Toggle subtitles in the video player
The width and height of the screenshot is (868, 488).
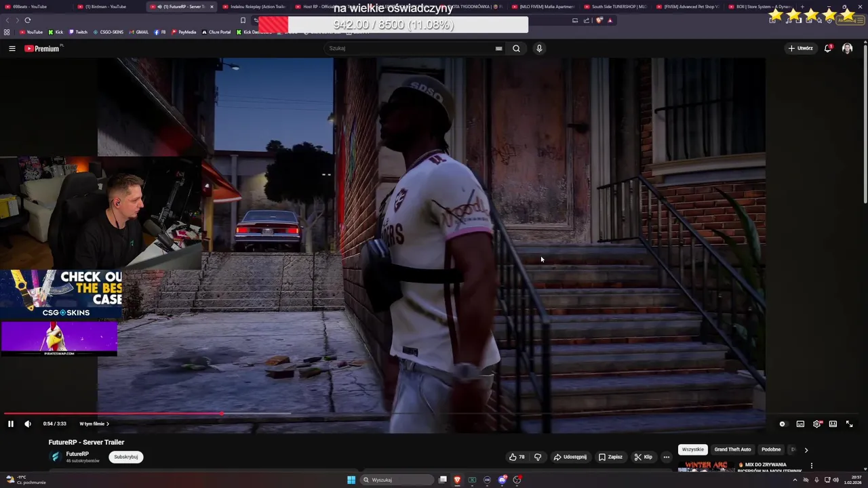[x=800, y=424]
